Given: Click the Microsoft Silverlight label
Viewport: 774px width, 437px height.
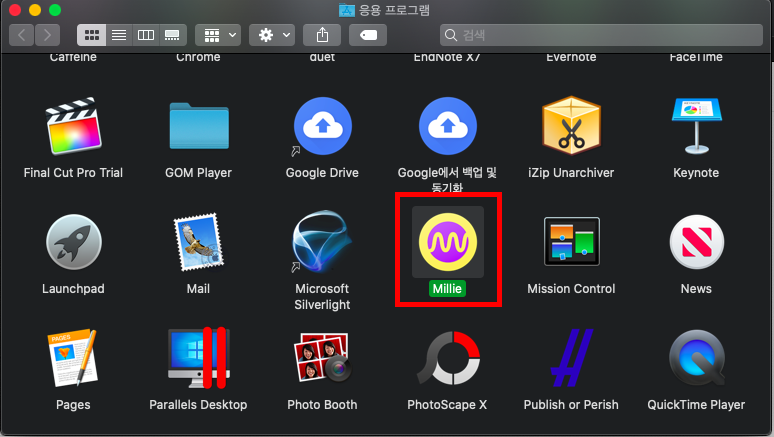Looking at the screenshot, I should click(322, 297).
